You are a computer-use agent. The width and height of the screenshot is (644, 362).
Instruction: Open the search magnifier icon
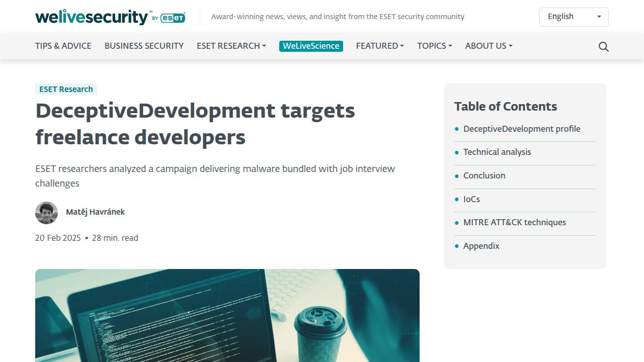pyautogui.click(x=604, y=47)
